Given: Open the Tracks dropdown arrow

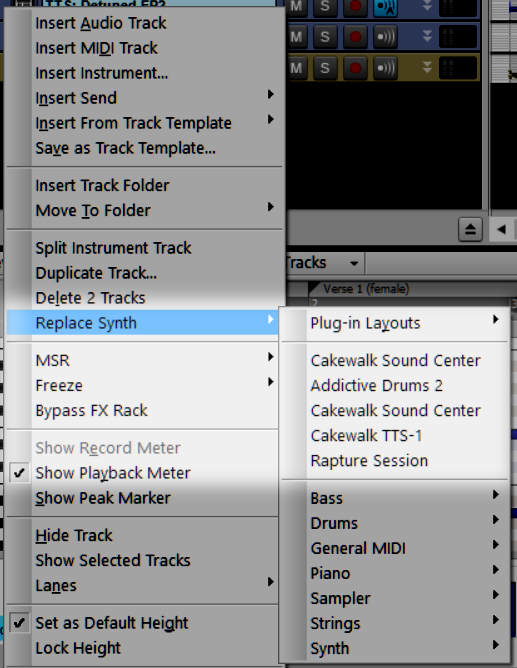Looking at the screenshot, I should (354, 263).
